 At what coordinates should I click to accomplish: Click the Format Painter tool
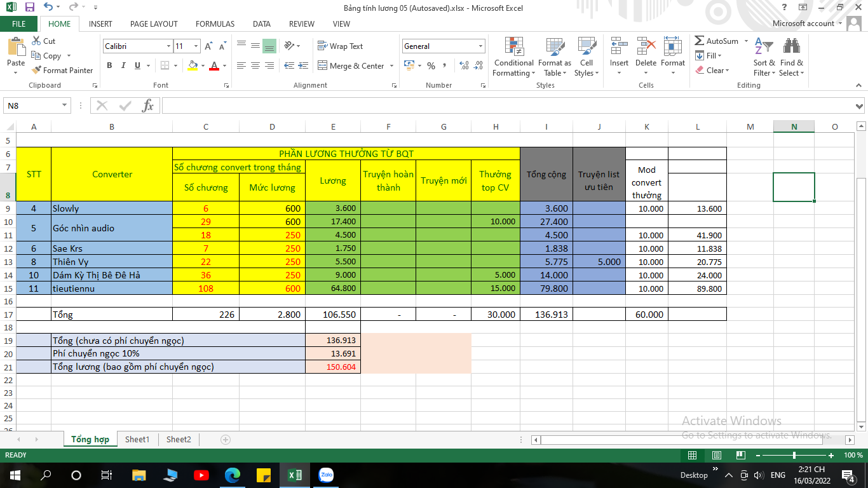(62, 71)
